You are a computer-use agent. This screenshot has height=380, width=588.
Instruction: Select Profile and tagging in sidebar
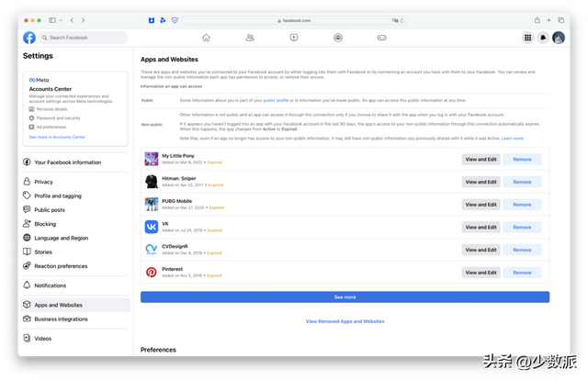pos(75,196)
